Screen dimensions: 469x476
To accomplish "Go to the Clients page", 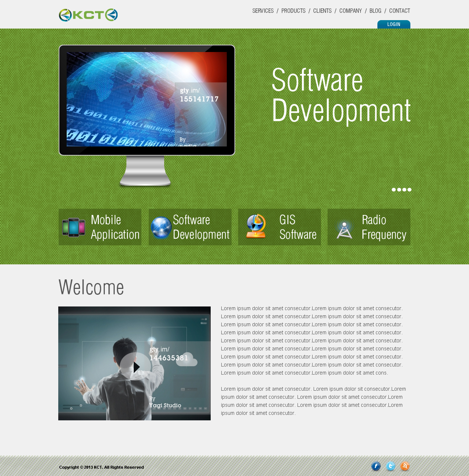I will tap(322, 11).
